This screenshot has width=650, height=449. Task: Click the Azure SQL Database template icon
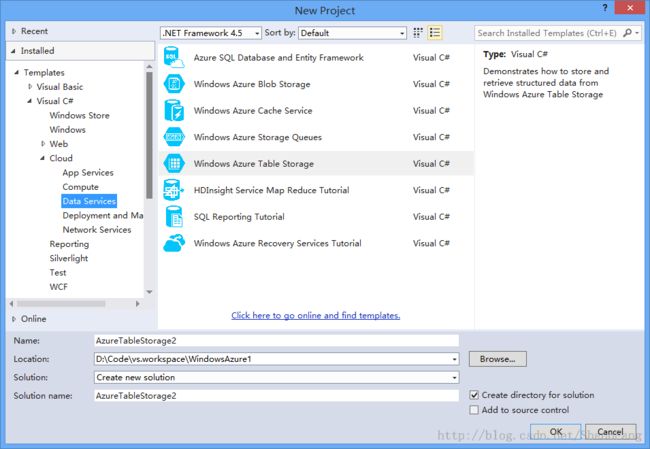(174, 57)
